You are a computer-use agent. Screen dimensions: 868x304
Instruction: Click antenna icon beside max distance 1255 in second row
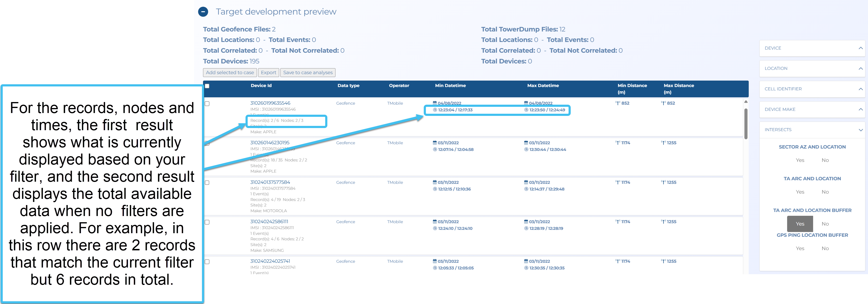(x=664, y=143)
